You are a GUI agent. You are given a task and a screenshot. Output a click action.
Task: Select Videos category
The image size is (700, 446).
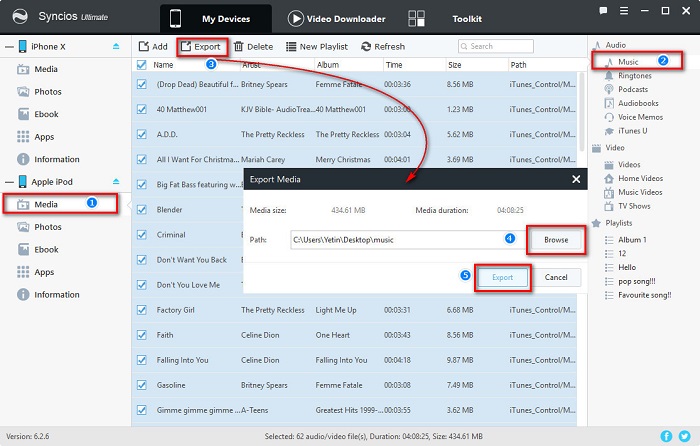pos(629,164)
